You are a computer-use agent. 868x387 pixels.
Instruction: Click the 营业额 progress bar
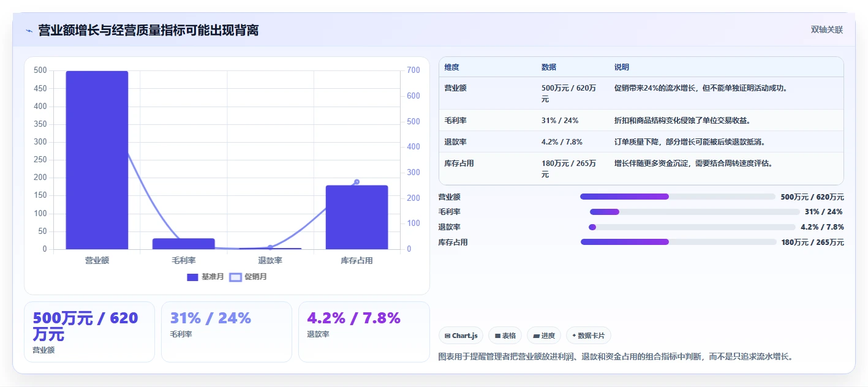(x=677, y=197)
